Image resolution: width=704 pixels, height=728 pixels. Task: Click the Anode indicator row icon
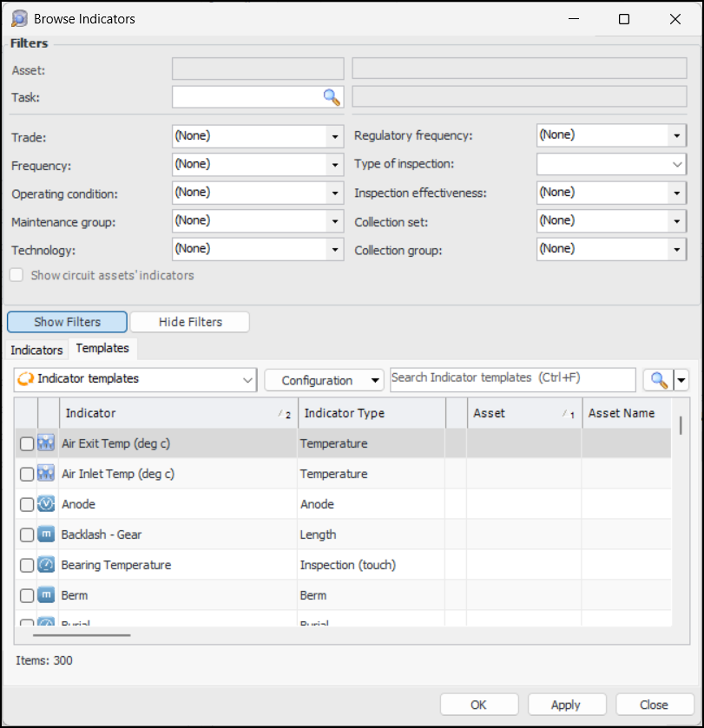point(46,504)
